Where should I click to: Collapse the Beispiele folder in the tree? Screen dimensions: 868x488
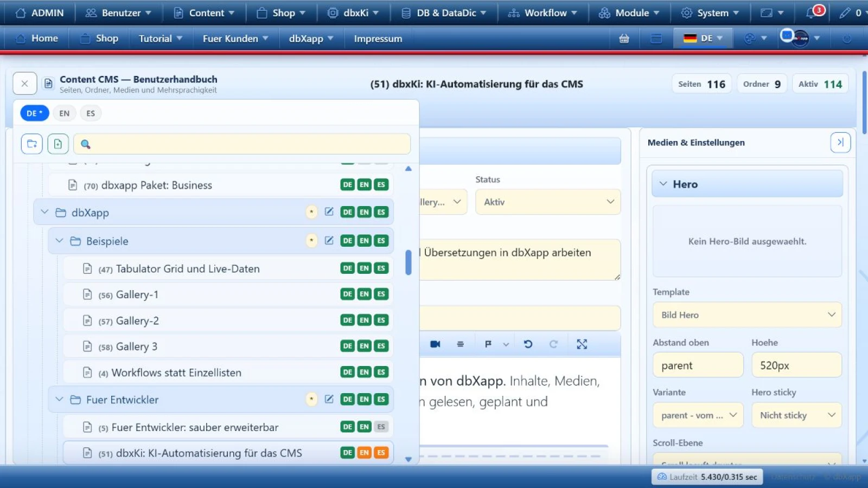point(59,240)
